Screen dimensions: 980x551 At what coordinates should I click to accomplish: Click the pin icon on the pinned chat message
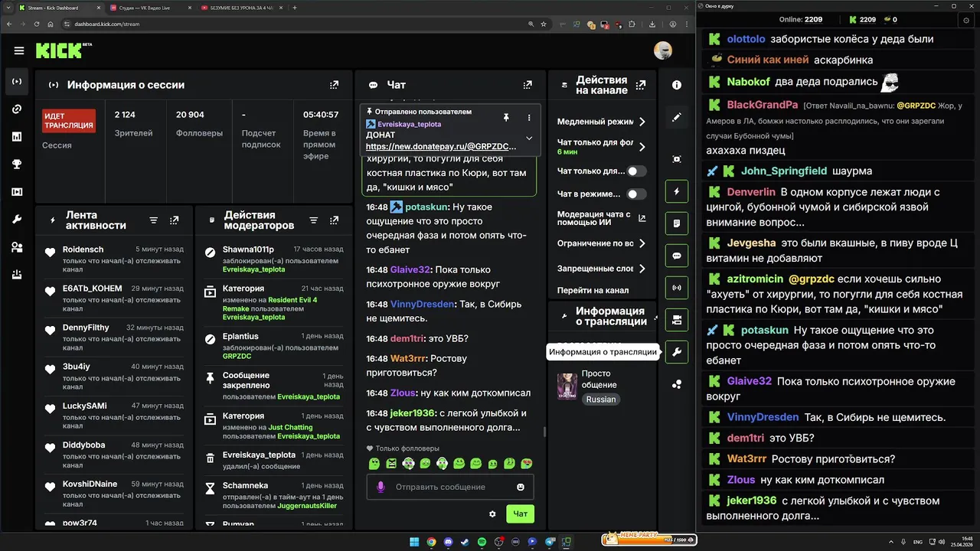506,117
